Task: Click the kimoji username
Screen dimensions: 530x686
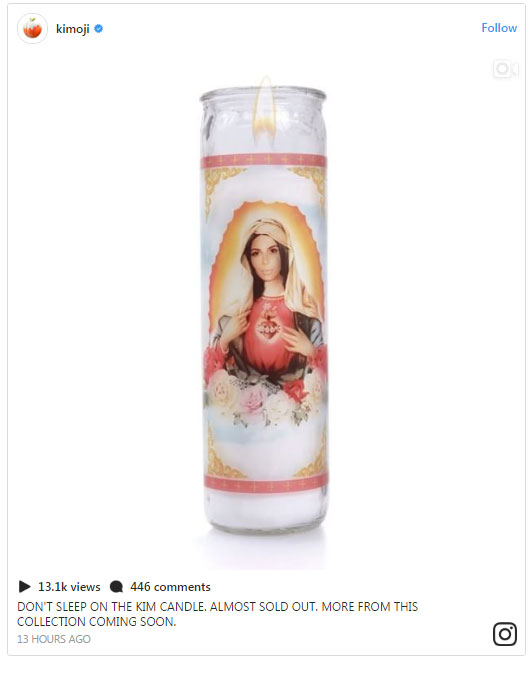Action: pyautogui.click(x=72, y=29)
